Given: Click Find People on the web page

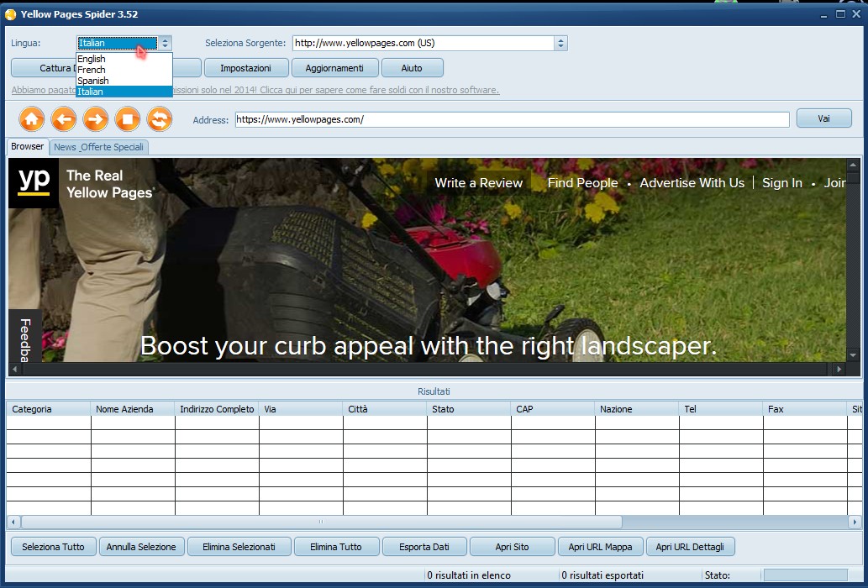Looking at the screenshot, I should 582,183.
